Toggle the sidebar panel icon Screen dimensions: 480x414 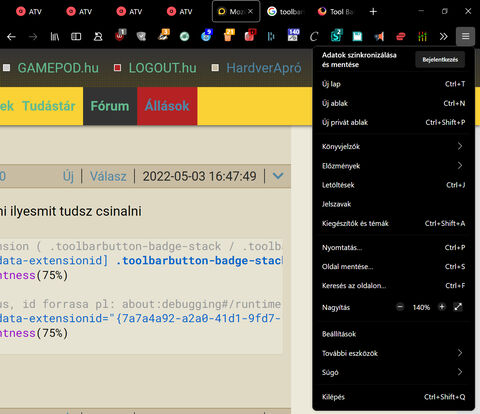pyautogui.click(x=76, y=36)
